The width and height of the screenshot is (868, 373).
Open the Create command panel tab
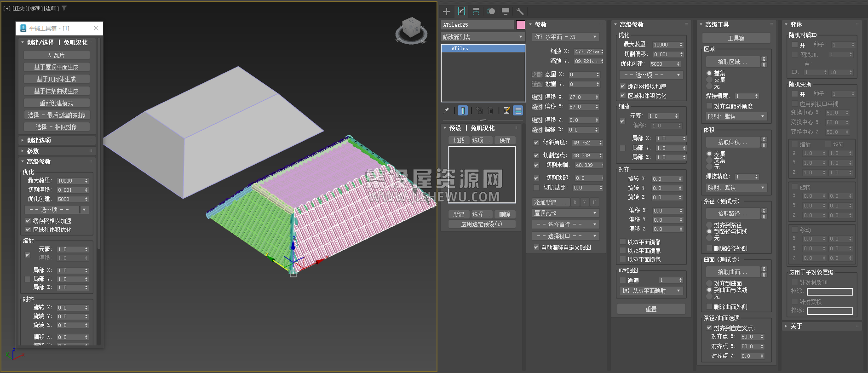tap(447, 11)
